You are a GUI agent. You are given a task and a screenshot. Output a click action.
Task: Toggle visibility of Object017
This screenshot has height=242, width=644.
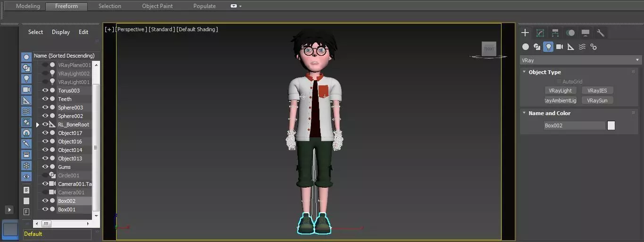[45, 133]
